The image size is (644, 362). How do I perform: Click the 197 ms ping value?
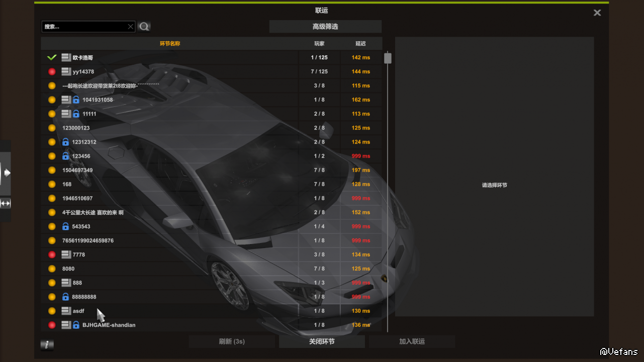click(x=360, y=170)
